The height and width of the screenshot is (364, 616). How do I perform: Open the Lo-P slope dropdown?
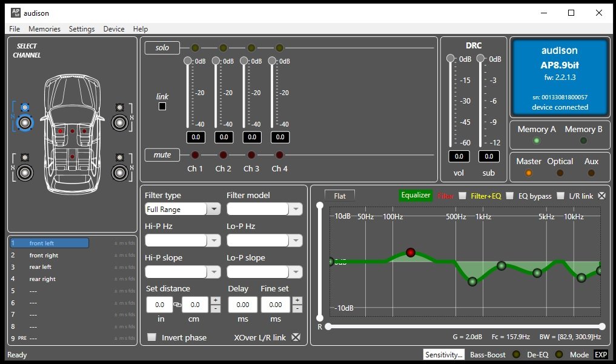(x=296, y=272)
